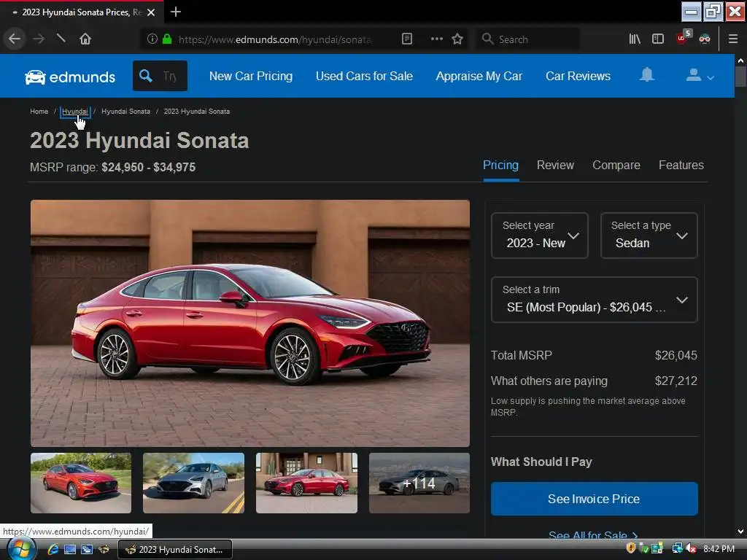Go back with the browser back arrow
Image resolution: width=747 pixels, height=560 pixels.
click(15, 39)
